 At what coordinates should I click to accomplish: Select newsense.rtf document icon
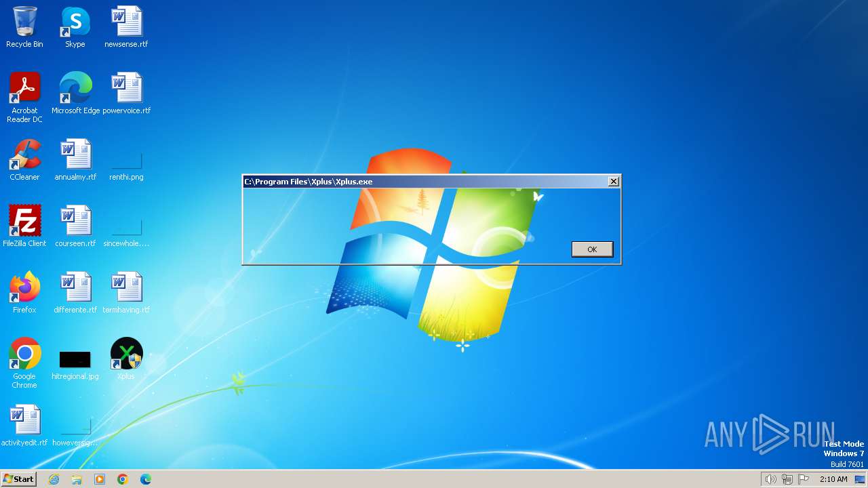(126, 27)
